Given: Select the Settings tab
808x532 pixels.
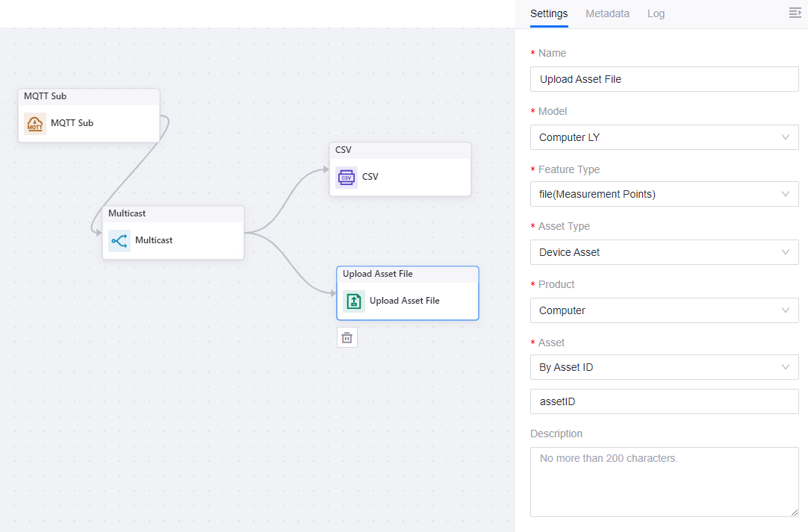Looking at the screenshot, I should 549,13.
